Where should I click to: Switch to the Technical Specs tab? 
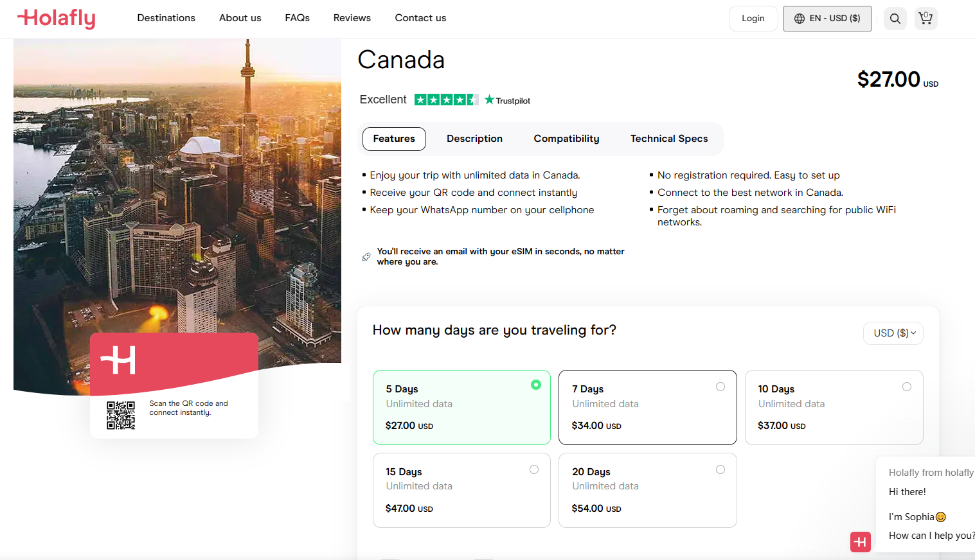coord(669,139)
